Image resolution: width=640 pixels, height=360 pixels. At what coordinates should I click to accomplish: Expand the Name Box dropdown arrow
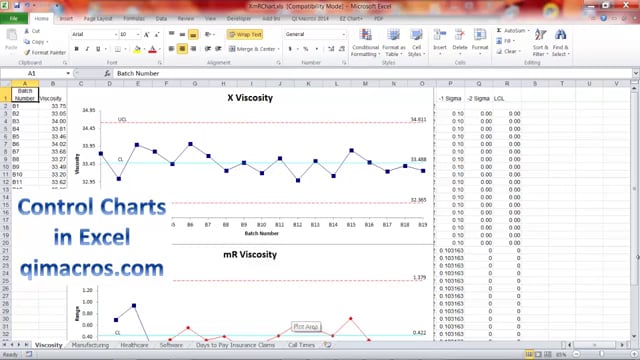click(68, 73)
